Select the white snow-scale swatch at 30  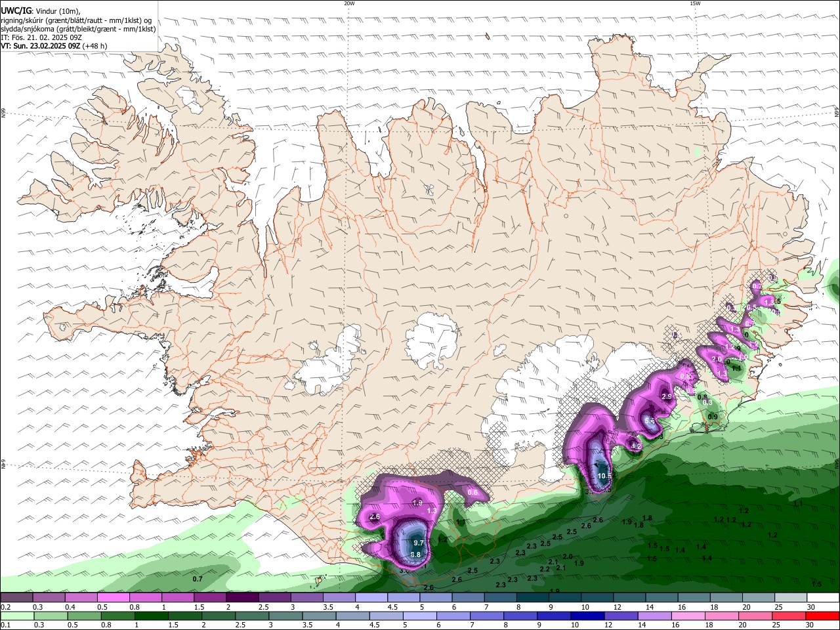pos(824,598)
